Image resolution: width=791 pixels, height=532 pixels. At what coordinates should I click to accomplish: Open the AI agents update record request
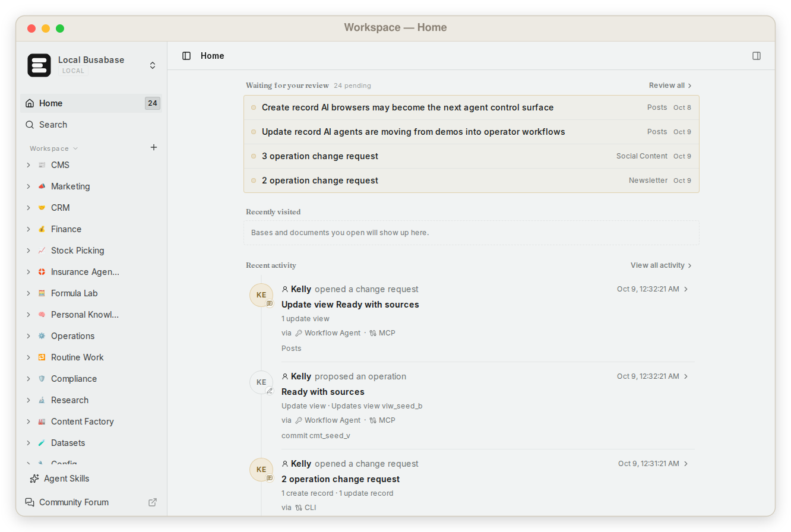(x=472, y=132)
